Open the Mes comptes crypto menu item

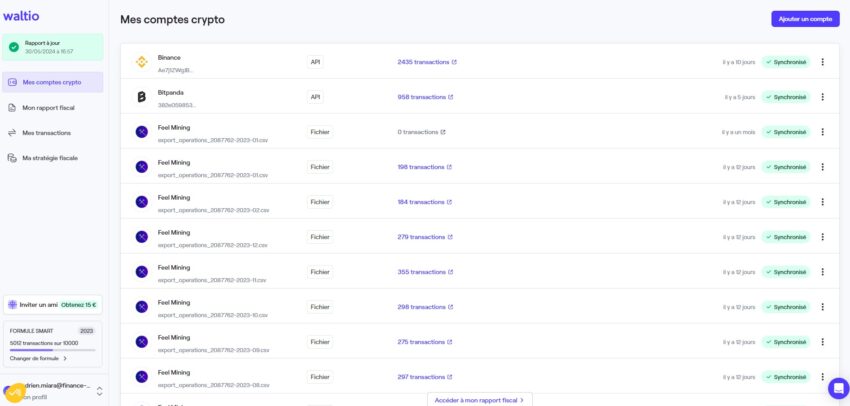(x=52, y=82)
